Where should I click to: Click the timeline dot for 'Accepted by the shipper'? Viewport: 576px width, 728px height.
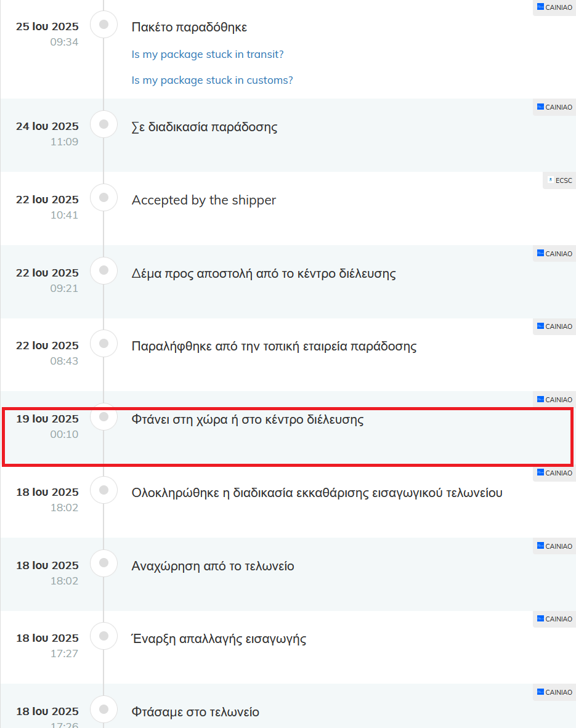pyautogui.click(x=103, y=197)
